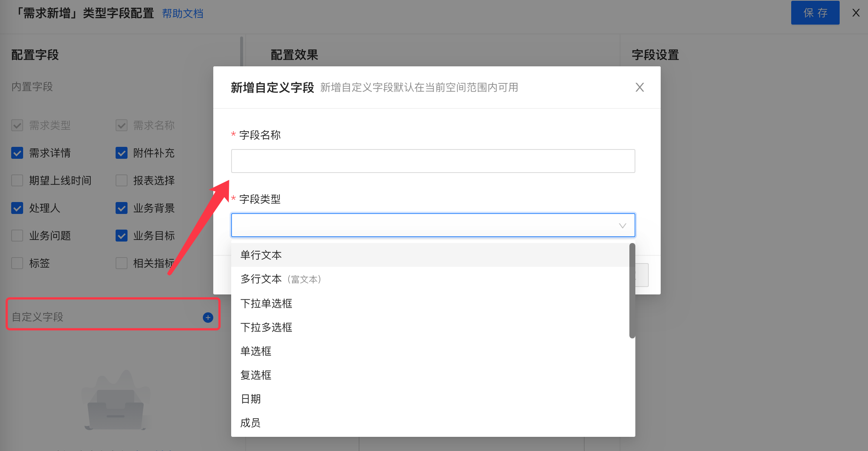Choose 多行文本 (富文本) option
The image size is (868, 451).
(x=280, y=279)
